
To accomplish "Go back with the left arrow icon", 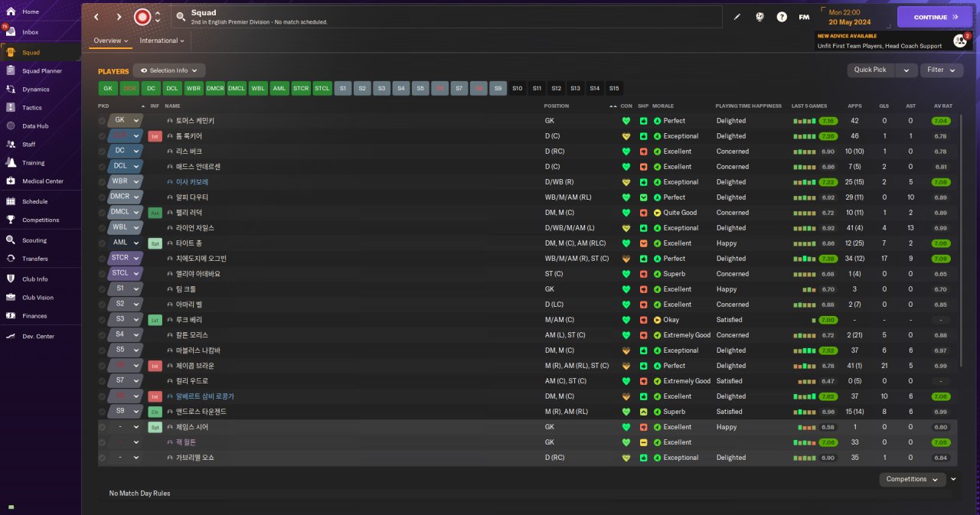I will 96,17.
